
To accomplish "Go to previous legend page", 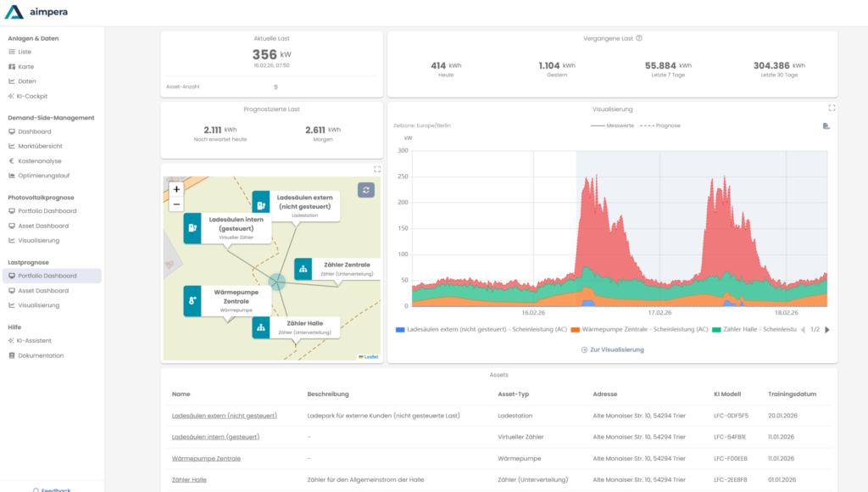I will click(x=804, y=329).
